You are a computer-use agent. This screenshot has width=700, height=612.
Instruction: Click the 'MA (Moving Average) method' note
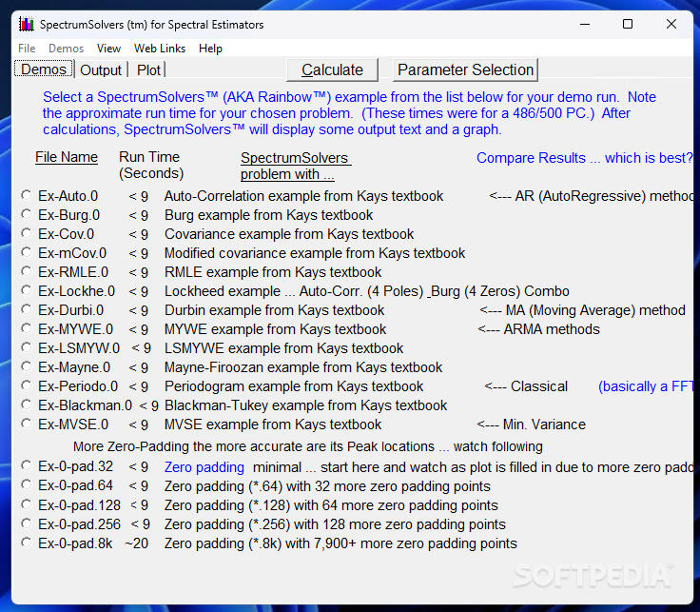pyautogui.click(x=583, y=310)
